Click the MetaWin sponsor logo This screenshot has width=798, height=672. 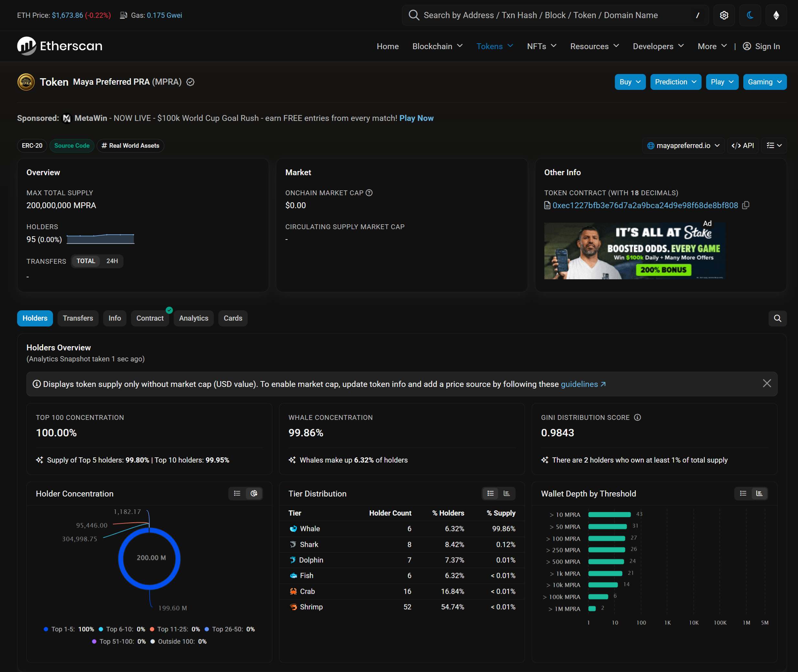(67, 119)
